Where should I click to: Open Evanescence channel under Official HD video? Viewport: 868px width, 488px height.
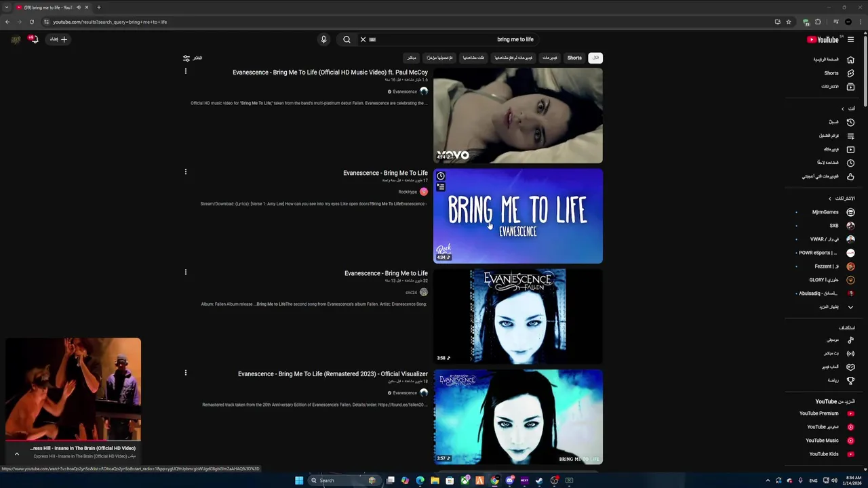[405, 91]
